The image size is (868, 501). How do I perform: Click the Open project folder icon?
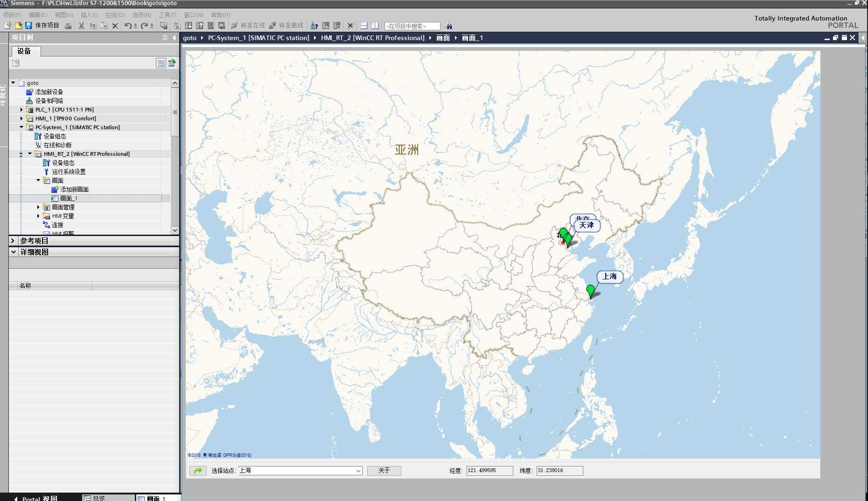point(18,26)
